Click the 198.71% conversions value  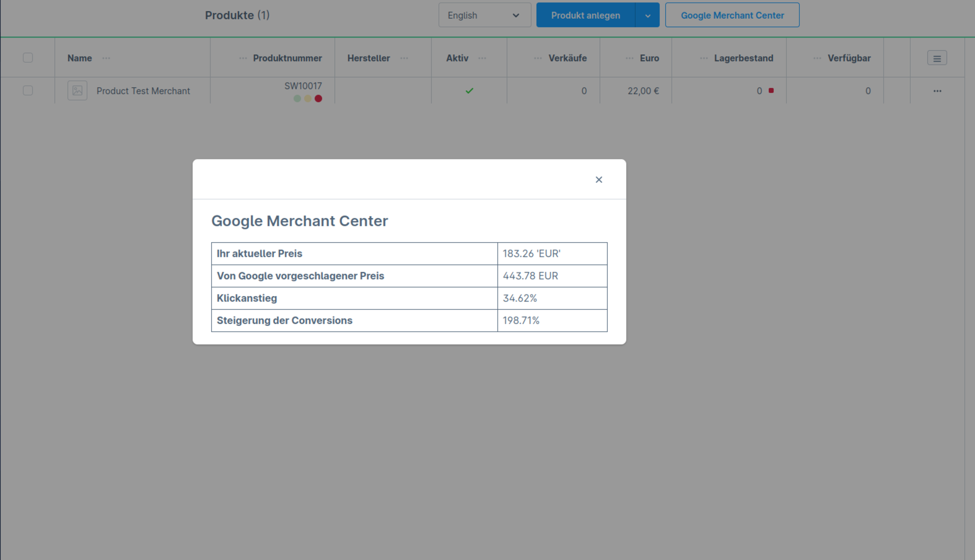coord(521,320)
